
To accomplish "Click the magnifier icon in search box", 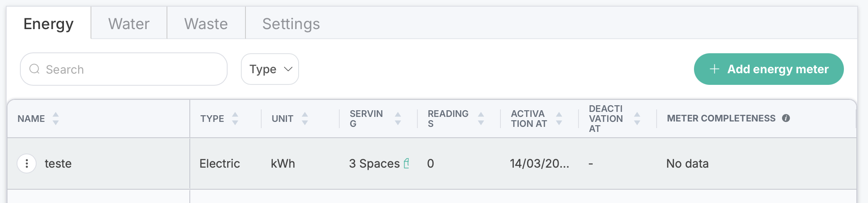I will (34, 69).
